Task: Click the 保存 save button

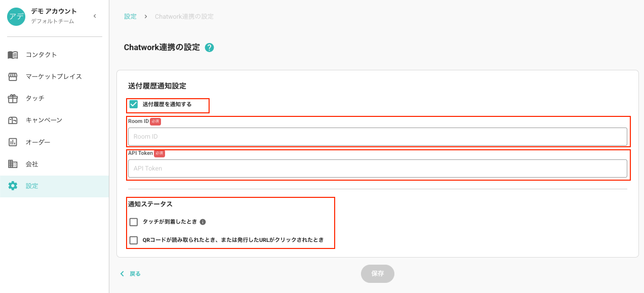Action: point(378,274)
